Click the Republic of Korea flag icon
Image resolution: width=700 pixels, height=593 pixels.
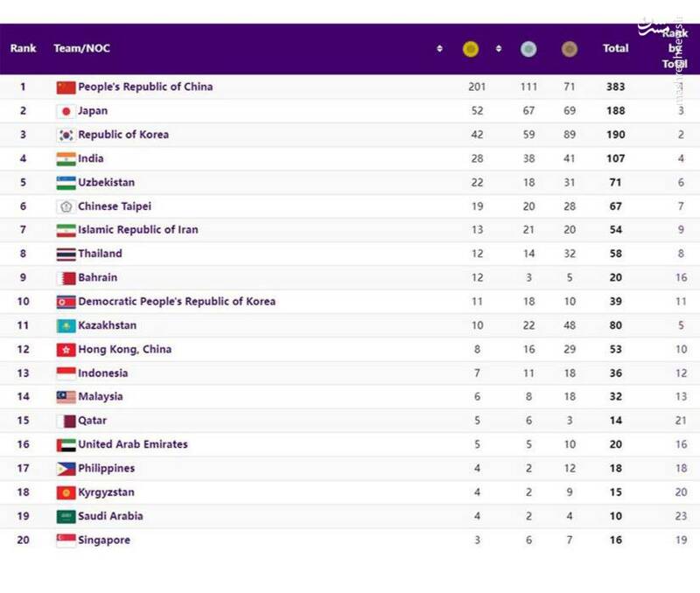tap(66, 135)
